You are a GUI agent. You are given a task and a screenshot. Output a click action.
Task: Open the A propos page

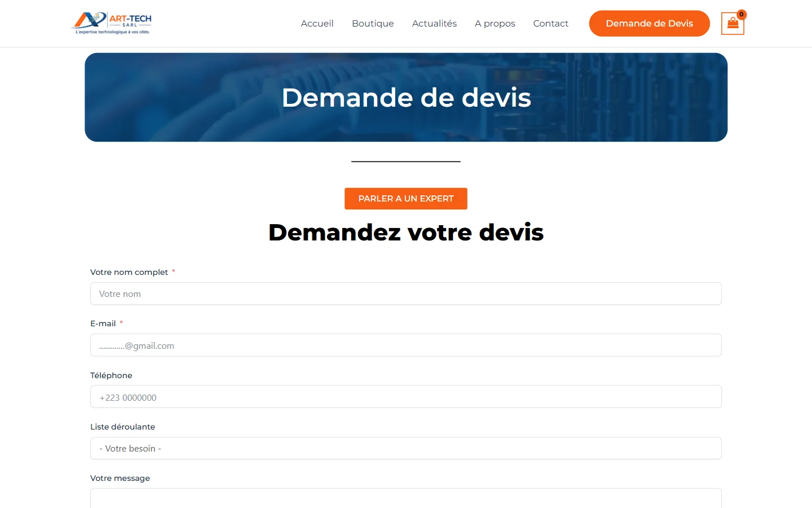[495, 24]
